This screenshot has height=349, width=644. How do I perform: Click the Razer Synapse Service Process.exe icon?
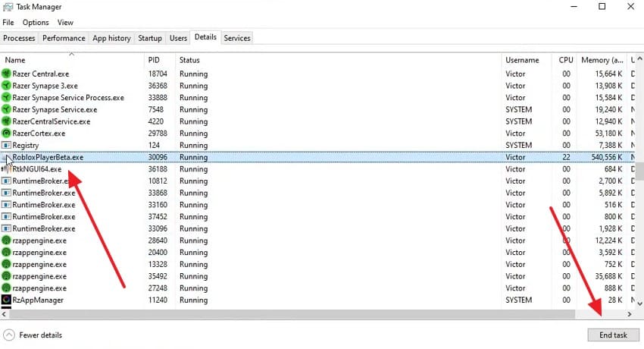pyautogui.click(x=6, y=98)
